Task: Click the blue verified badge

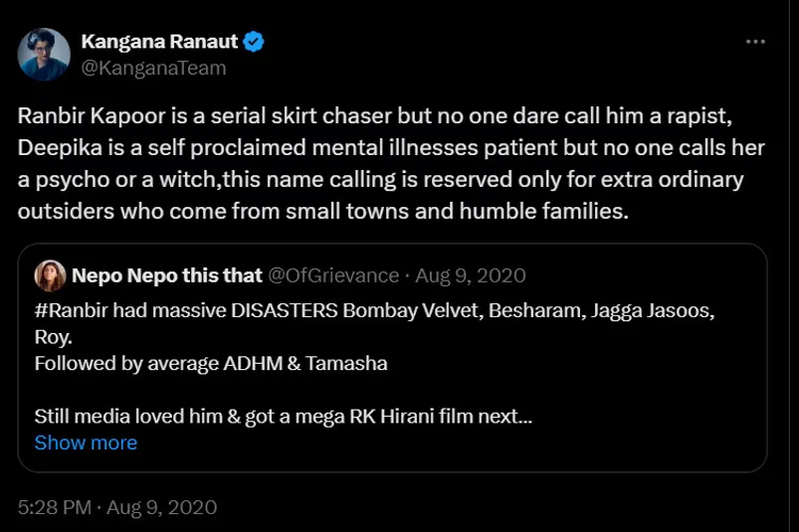Action: 255,42
